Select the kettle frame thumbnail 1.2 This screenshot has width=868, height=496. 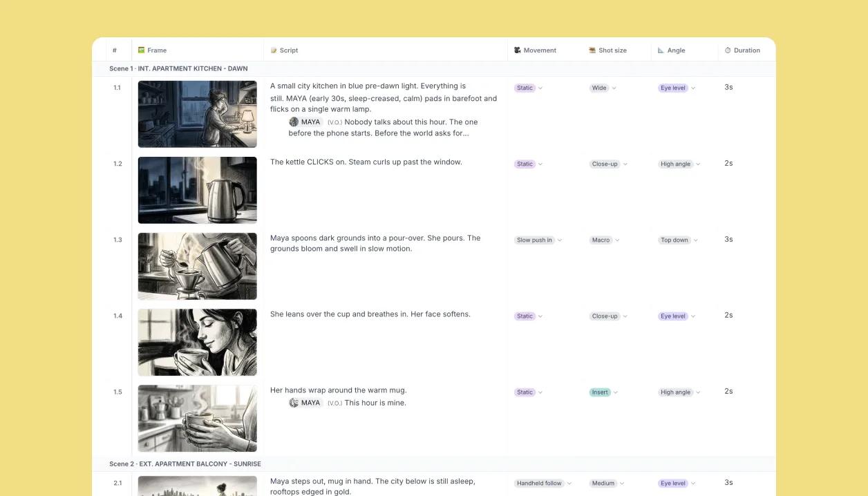click(x=197, y=190)
